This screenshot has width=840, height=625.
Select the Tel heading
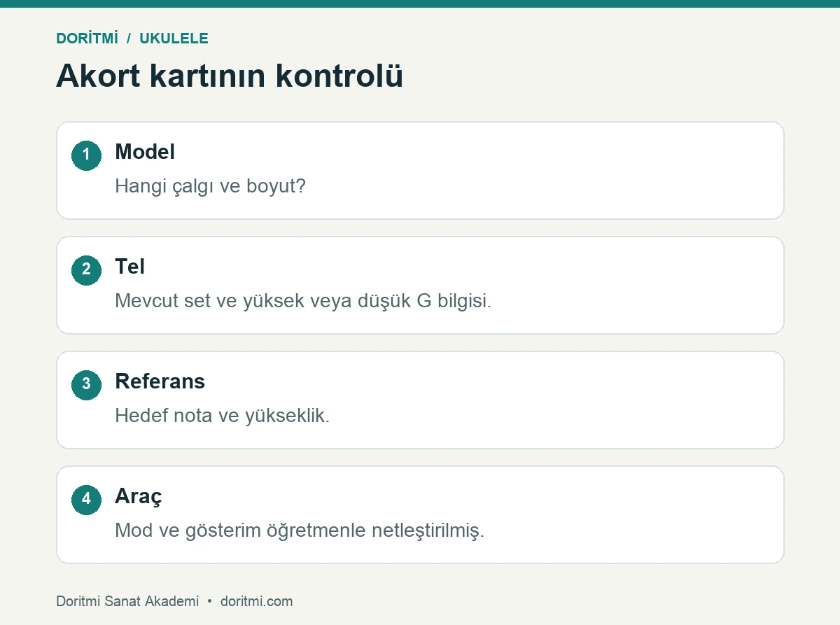[x=129, y=267]
